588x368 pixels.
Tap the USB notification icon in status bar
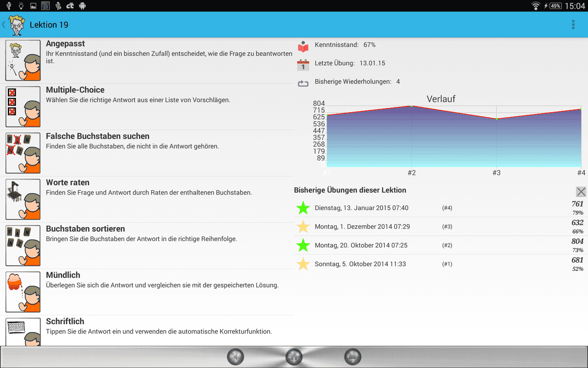click(x=9, y=6)
